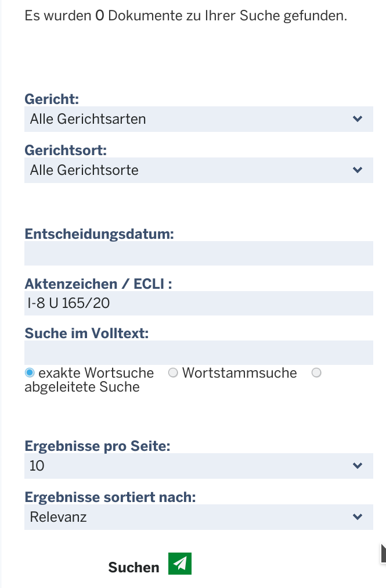Click the green paper plane search icon

click(180, 563)
